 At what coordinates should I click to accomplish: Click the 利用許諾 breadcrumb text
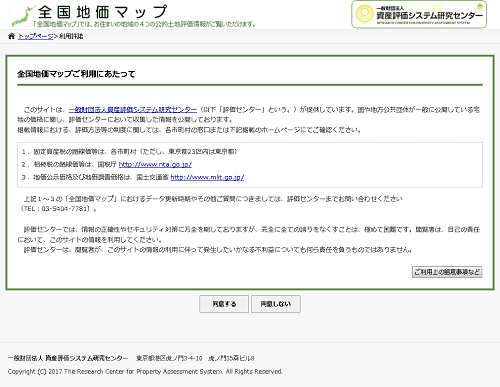(71, 36)
